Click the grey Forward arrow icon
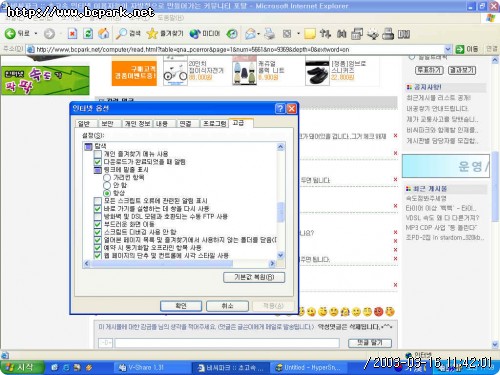 49,33
